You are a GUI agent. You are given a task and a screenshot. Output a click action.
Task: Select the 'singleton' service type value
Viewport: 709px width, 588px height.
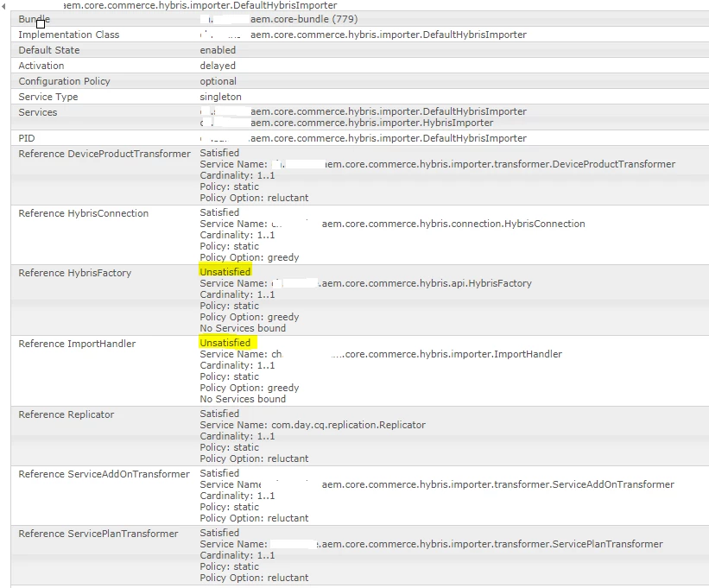click(x=221, y=97)
